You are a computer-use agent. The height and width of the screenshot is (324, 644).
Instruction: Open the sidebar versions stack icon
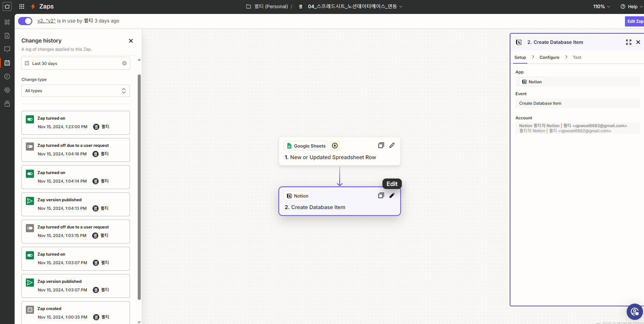(x=7, y=104)
